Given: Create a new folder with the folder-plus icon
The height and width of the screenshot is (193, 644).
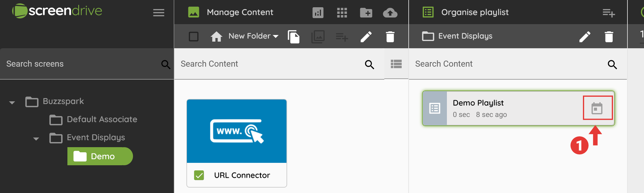Looking at the screenshot, I should pos(366,13).
